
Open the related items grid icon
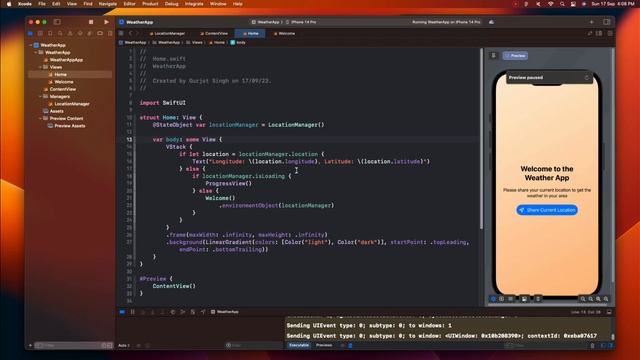click(121, 33)
